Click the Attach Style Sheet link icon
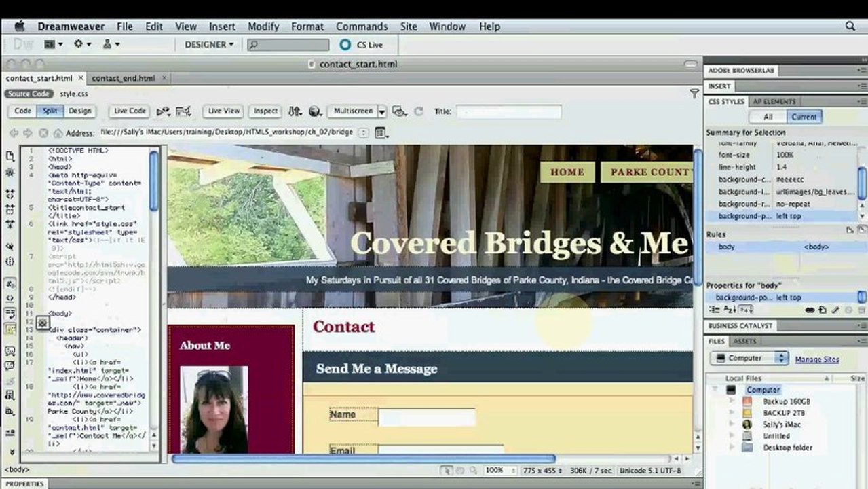 pos(810,310)
